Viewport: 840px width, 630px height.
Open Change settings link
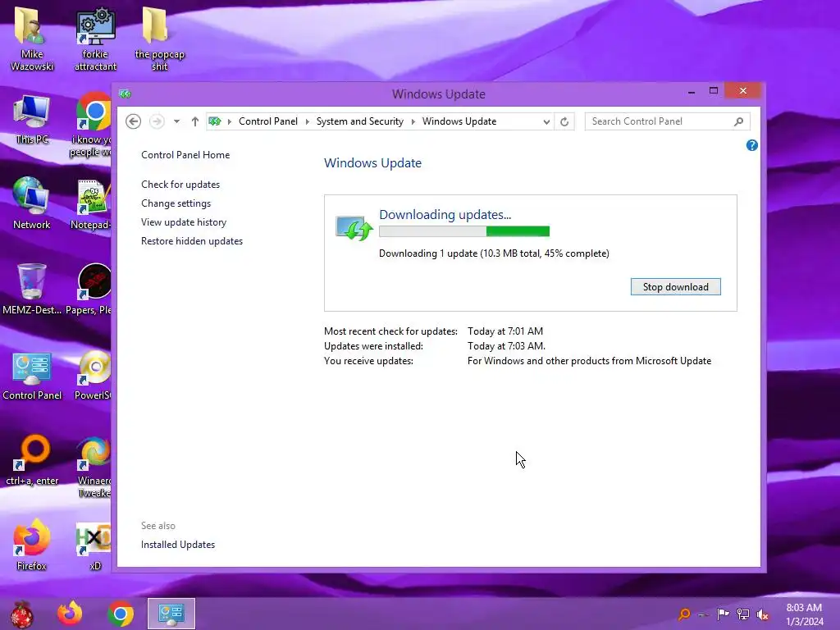point(176,203)
